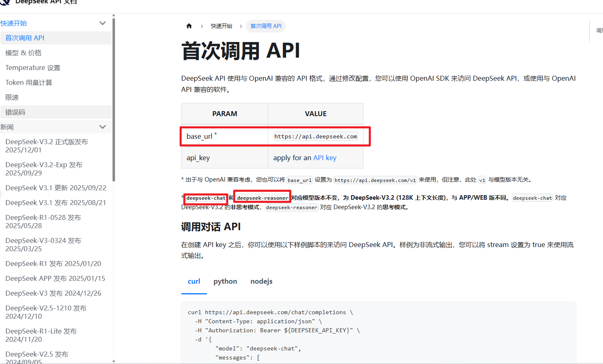Click sidebar scrollbar up arrow

(x=114, y=16)
